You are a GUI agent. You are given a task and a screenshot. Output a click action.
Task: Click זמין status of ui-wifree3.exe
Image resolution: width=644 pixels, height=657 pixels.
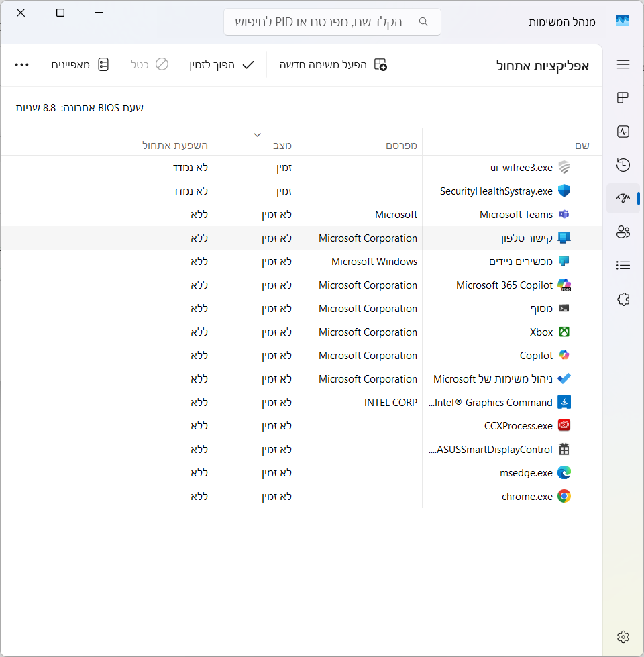tap(284, 168)
